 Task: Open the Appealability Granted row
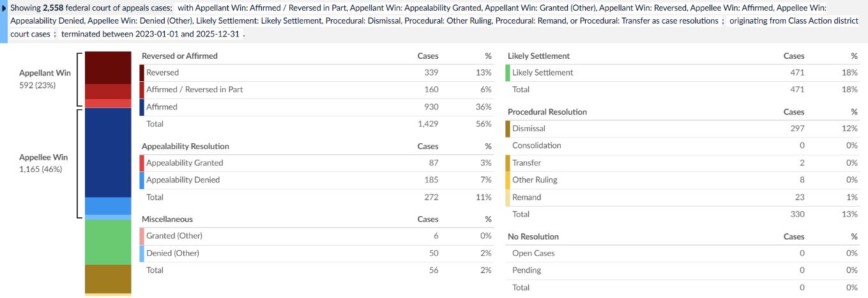[185, 163]
